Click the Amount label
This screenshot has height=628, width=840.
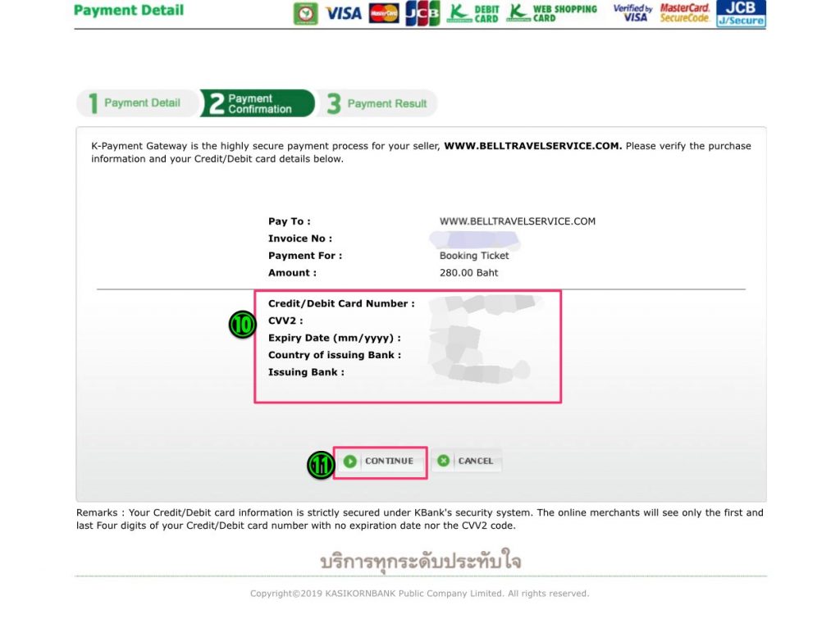(293, 272)
